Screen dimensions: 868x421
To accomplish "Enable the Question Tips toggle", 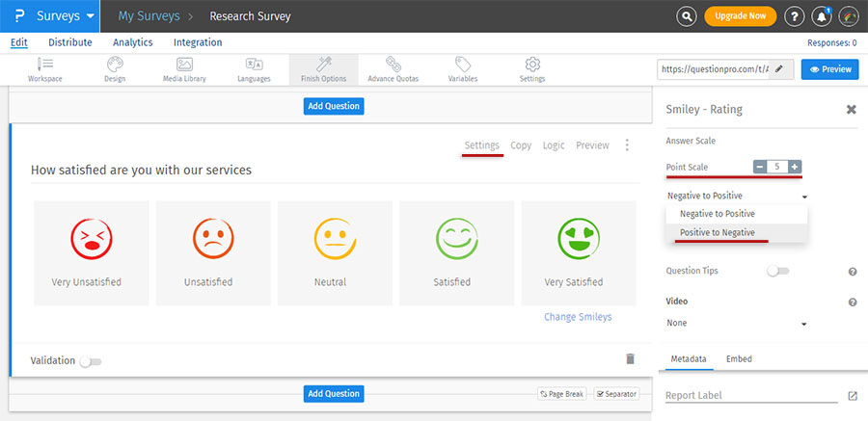I will (x=777, y=272).
